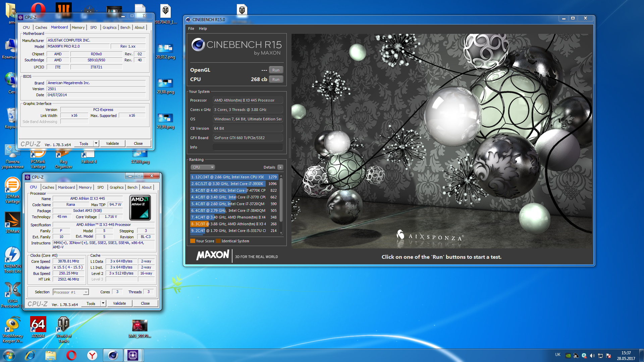Viewport: 644px width, 362px height.
Task: Select the highlighted AMD Athlon II X3 ranking row
Action: [234, 224]
